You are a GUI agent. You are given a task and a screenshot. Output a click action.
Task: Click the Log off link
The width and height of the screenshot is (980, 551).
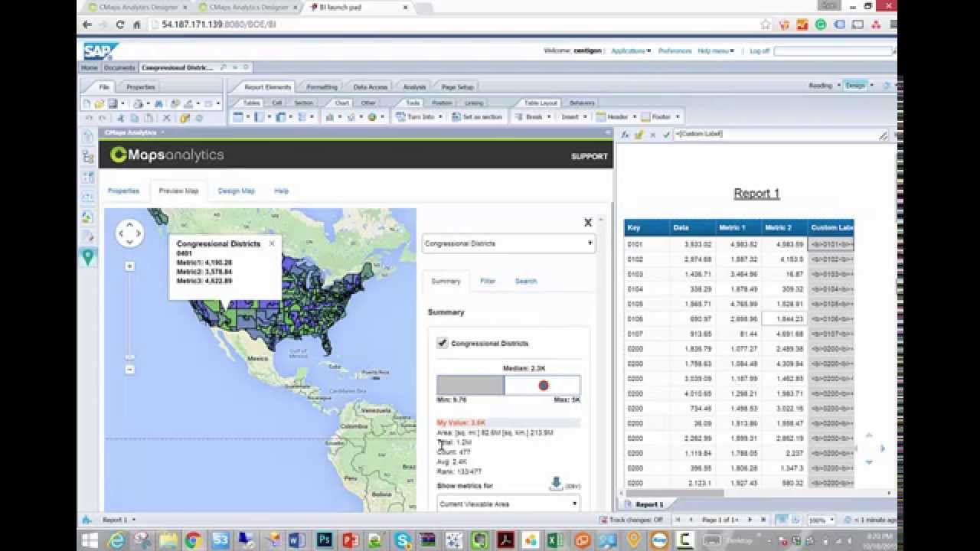click(759, 51)
